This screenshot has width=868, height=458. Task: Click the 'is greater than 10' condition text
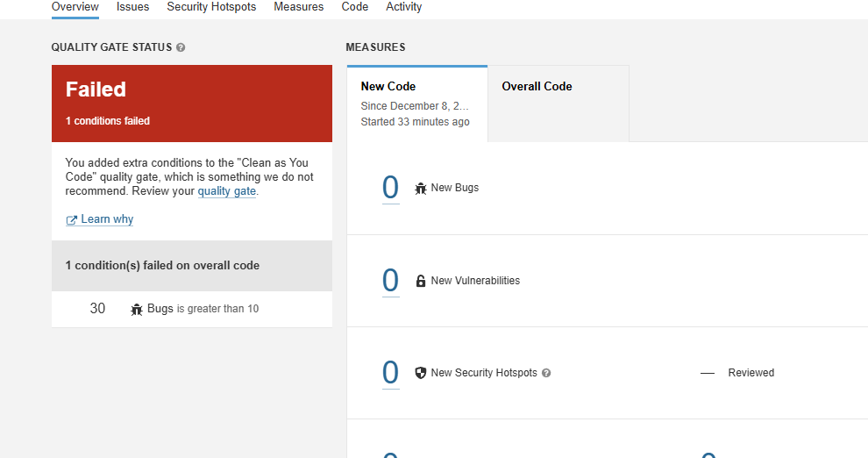[217, 309]
